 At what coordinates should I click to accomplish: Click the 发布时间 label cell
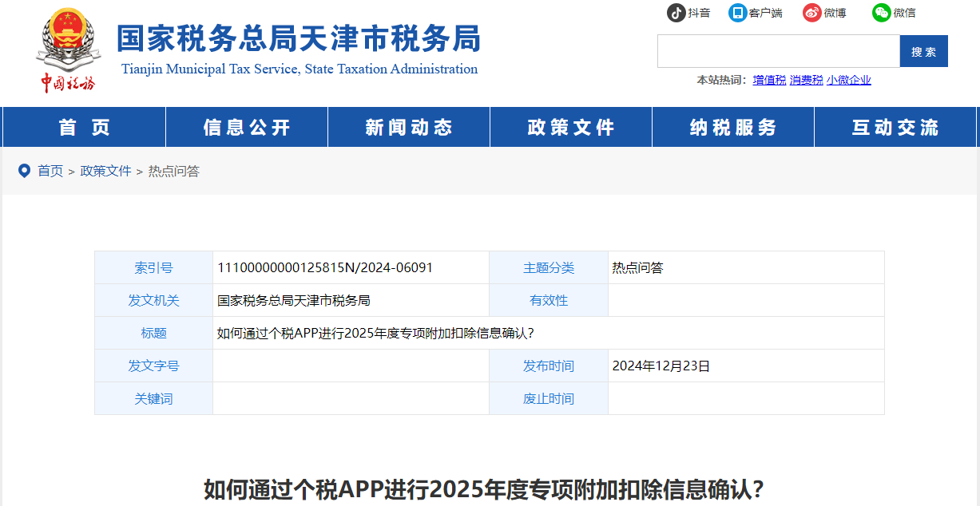(549, 366)
